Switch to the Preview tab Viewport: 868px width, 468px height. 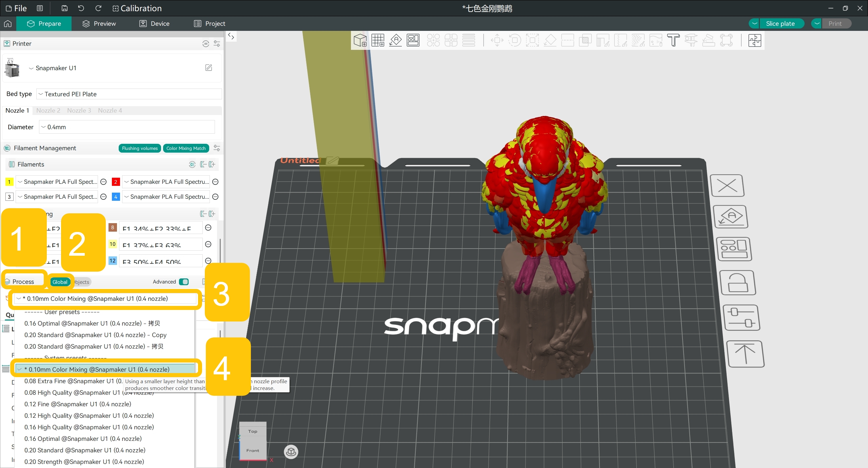99,24
